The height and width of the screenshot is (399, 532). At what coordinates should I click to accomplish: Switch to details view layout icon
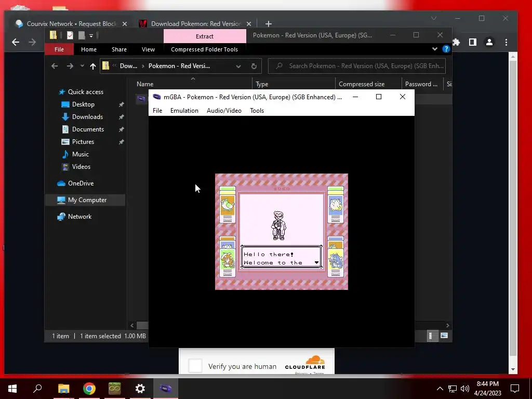coord(432,336)
